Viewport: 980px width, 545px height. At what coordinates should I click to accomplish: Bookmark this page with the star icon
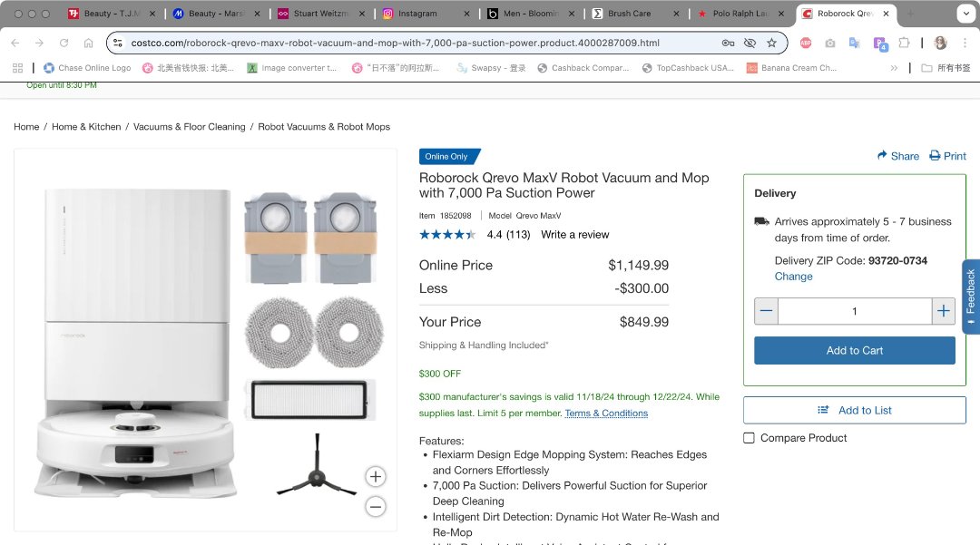point(771,43)
